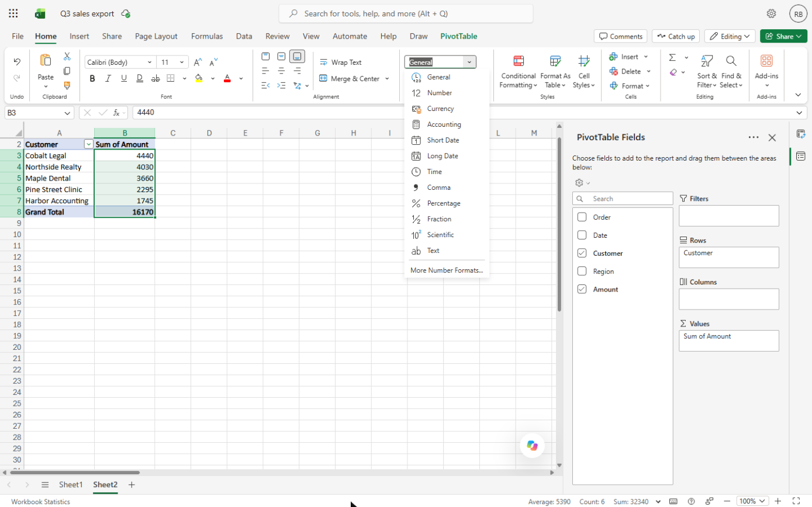Click Decrease Indent icon
812x507 pixels.
(265, 85)
